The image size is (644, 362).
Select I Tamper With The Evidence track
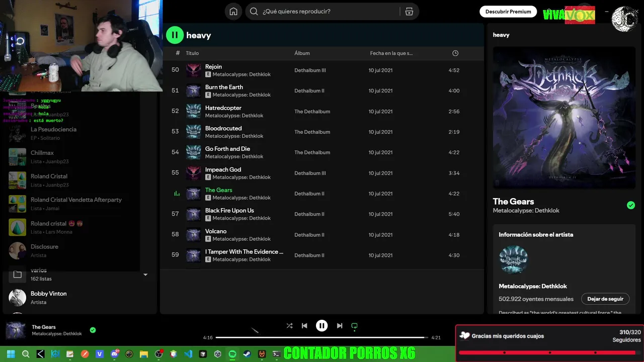[x=244, y=252]
